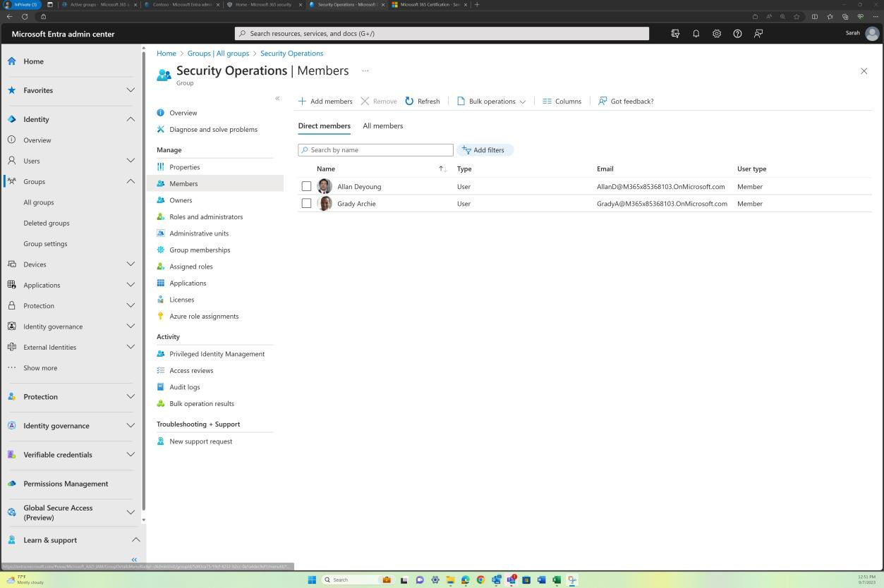Collapse the Groups section in the sidebar
Image resolution: width=884 pixels, height=588 pixels.
tap(131, 181)
